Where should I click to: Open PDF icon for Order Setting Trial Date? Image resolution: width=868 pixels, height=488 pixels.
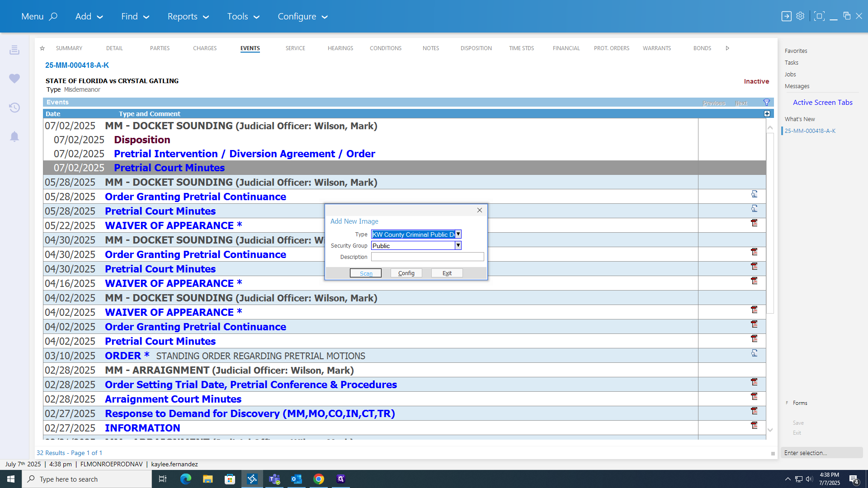[754, 382]
